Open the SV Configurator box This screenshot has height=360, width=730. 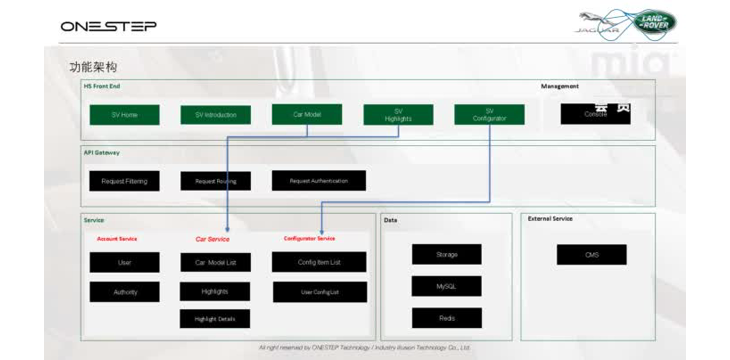click(489, 115)
